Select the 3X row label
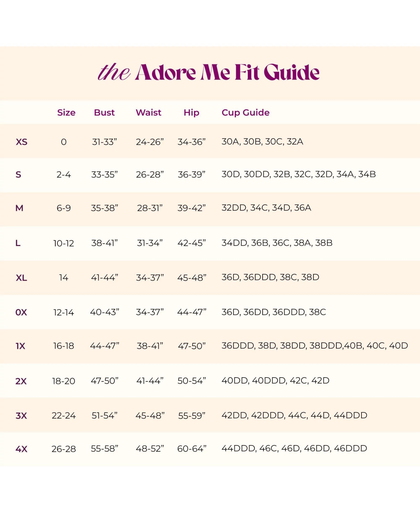The width and height of the screenshot is (420, 513). (21, 415)
